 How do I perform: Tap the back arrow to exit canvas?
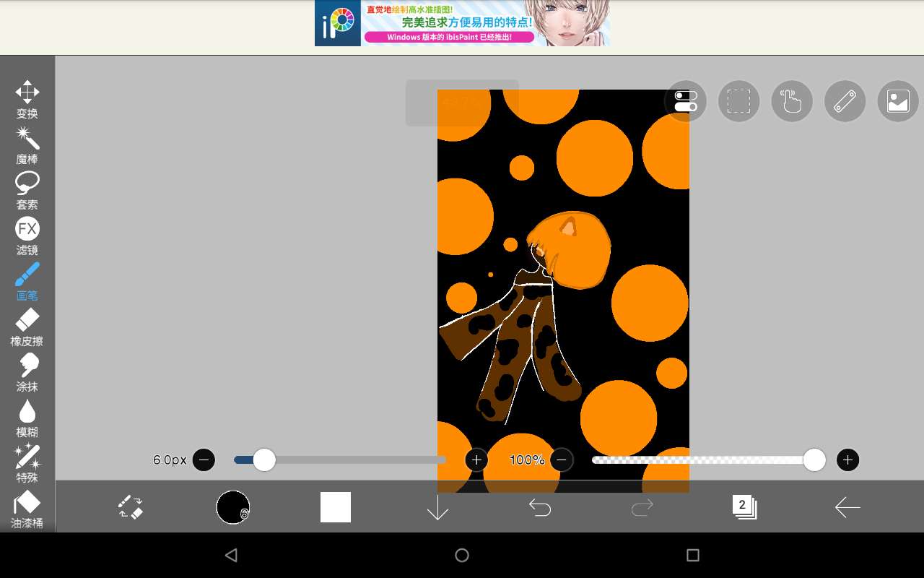[x=847, y=507]
